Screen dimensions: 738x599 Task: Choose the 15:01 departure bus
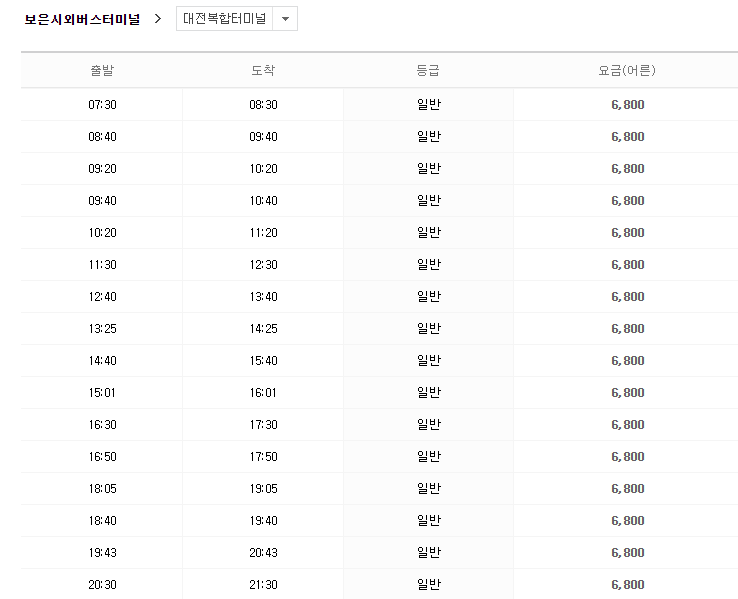coord(102,392)
